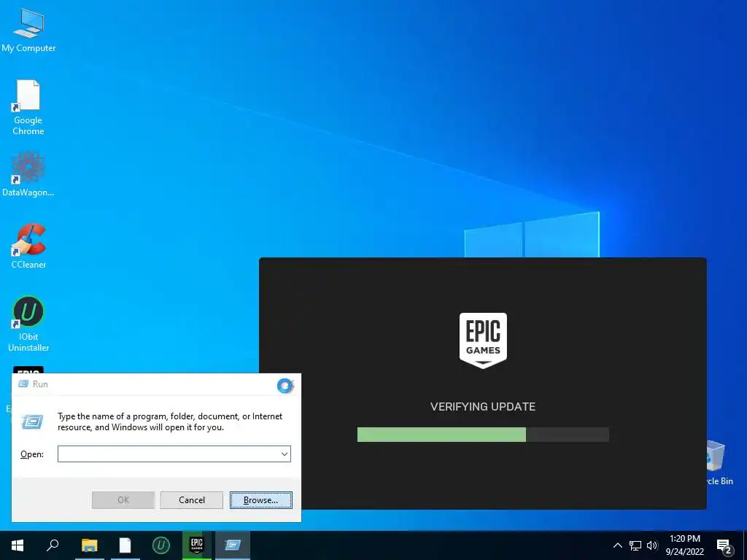747x560 pixels.
Task: Click the update verification progress bar
Action: click(483, 435)
